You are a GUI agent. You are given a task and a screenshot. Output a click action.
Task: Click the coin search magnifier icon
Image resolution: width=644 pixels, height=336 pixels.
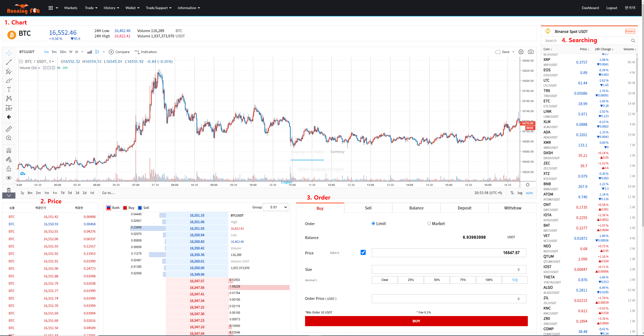633,41
